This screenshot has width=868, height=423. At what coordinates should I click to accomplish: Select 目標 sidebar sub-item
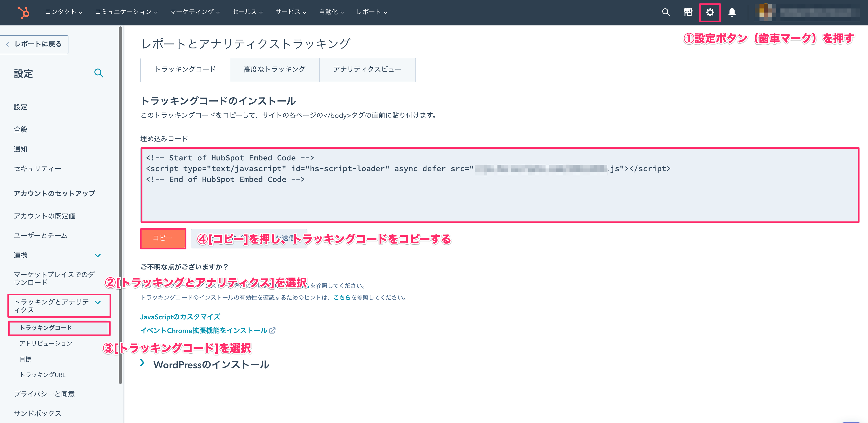(26, 359)
